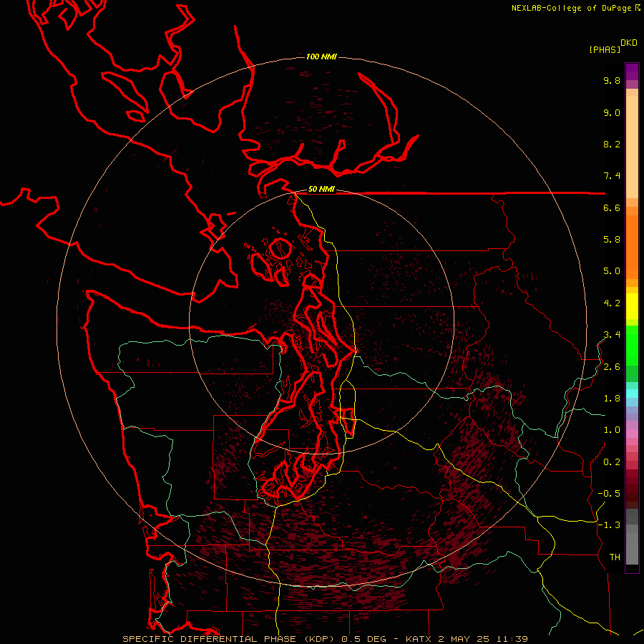Click the 8.2 colorbar scale value
This screenshot has width=644, height=644.
pos(612,144)
